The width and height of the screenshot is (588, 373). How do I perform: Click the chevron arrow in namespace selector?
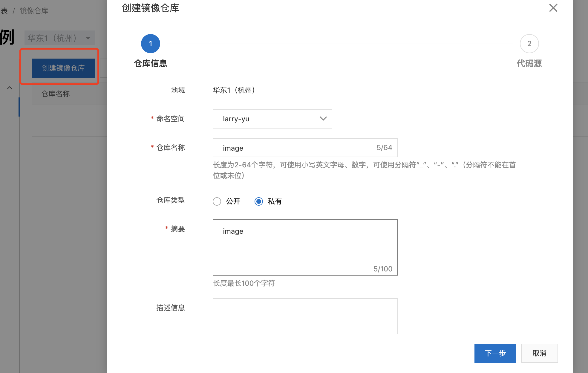point(323,119)
